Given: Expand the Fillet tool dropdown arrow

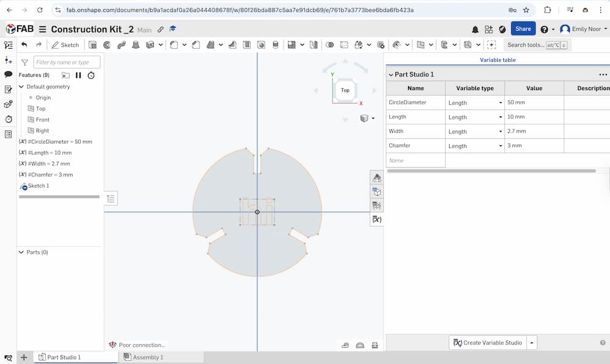Looking at the screenshot, I should tap(184, 45).
